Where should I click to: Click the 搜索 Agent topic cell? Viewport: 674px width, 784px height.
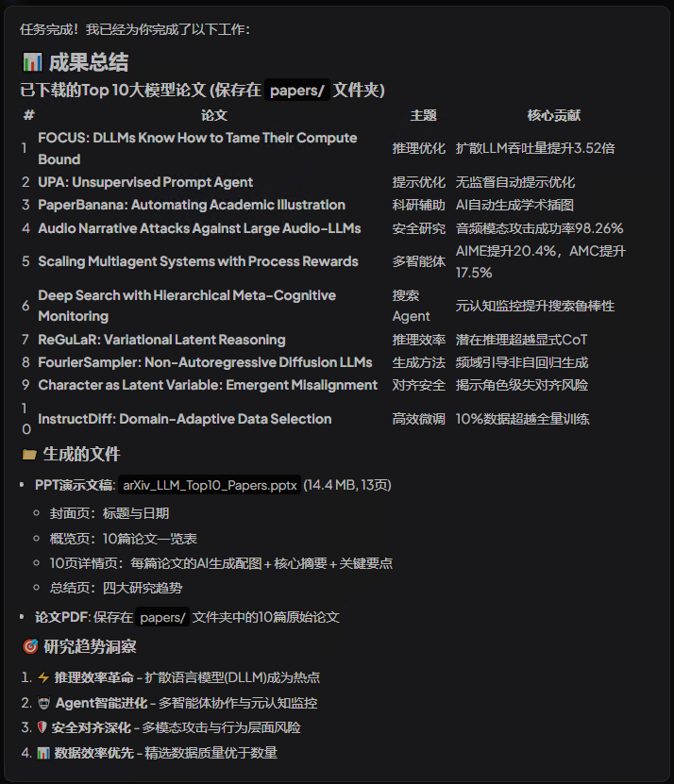coord(412,306)
